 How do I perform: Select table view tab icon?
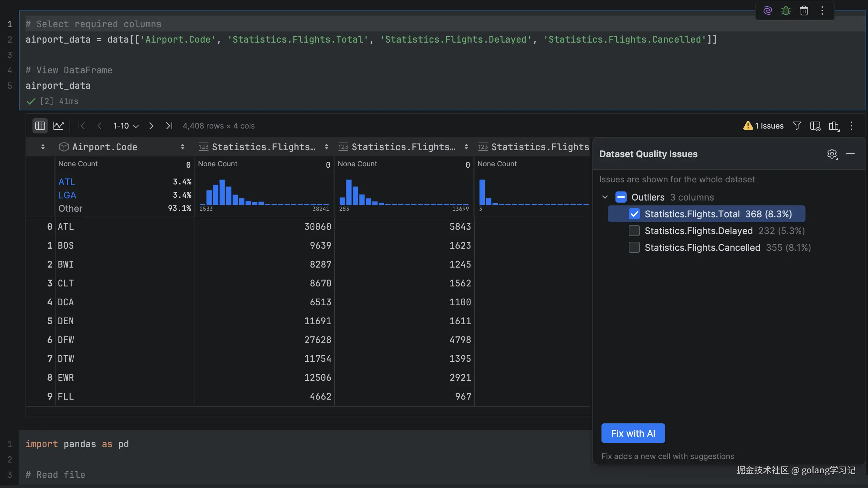pos(40,126)
